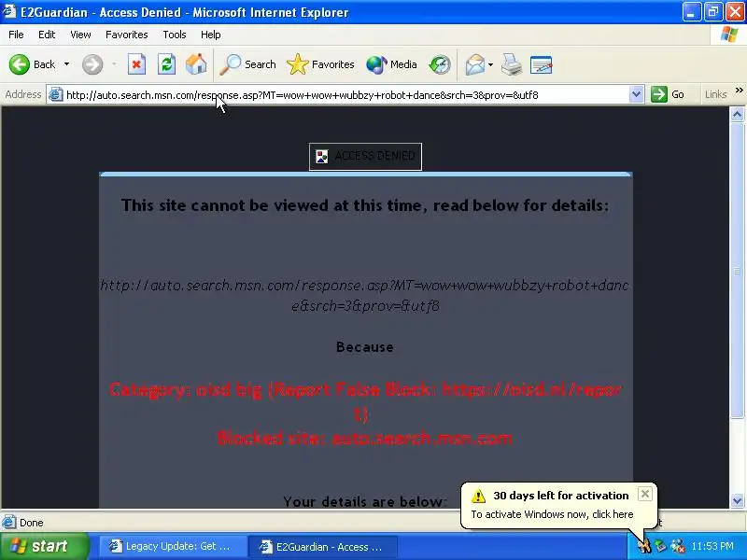The image size is (747, 560).
Task: Click 'To activate Windows now, click here'
Action: (552, 514)
